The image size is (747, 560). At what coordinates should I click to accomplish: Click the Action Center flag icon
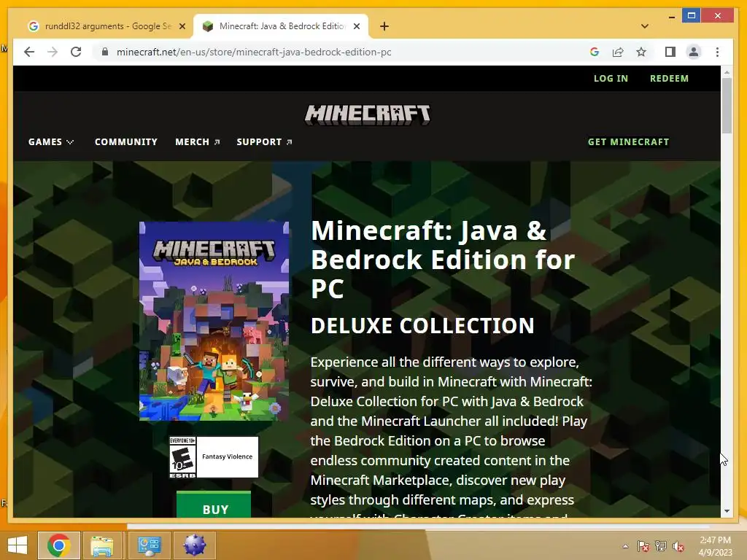coord(643,546)
